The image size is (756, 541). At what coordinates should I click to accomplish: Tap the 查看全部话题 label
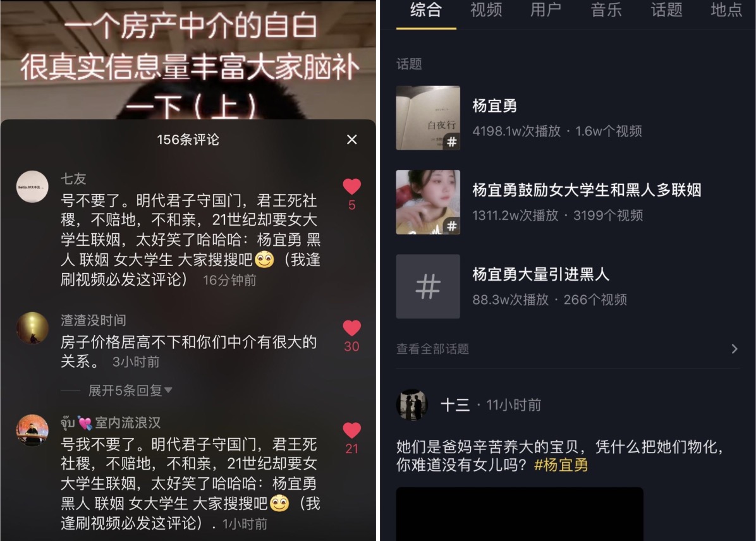click(432, 349)
